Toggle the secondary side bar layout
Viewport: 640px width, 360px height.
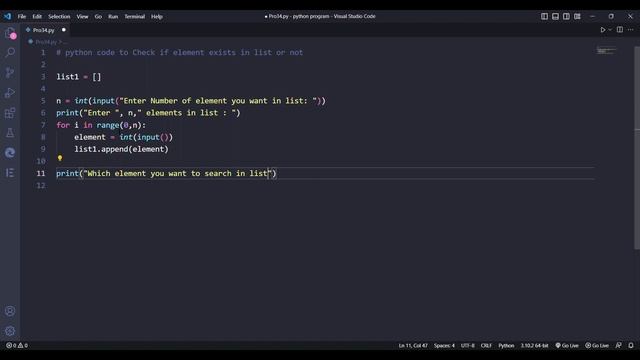(566, 16)
